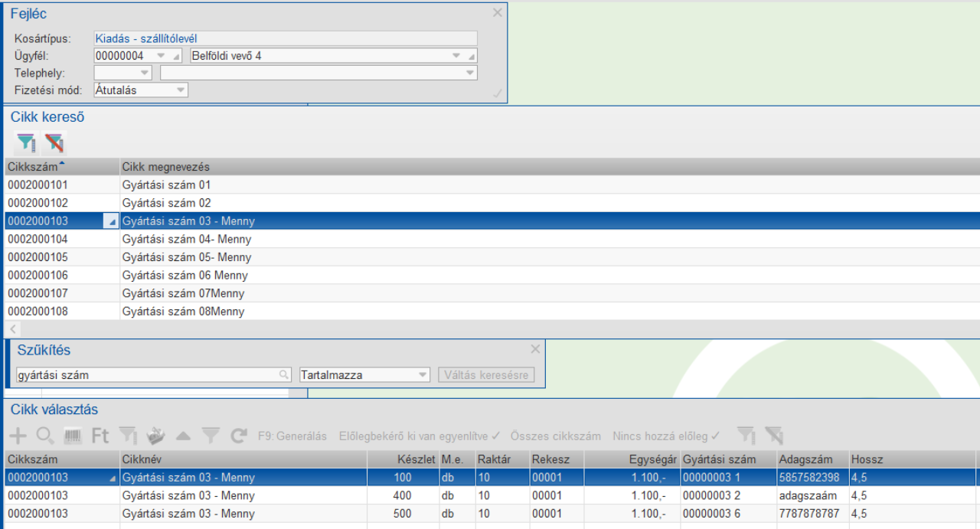The image size is (980, 529).
Task: Click the barcode icon in Cikk választás toolbar
Action: coord(73,436)
